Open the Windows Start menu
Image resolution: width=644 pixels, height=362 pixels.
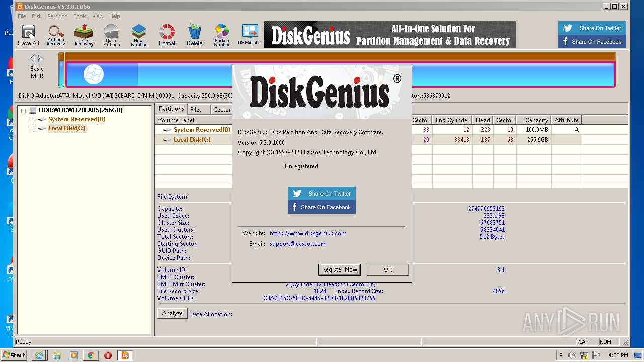(14, 355)
